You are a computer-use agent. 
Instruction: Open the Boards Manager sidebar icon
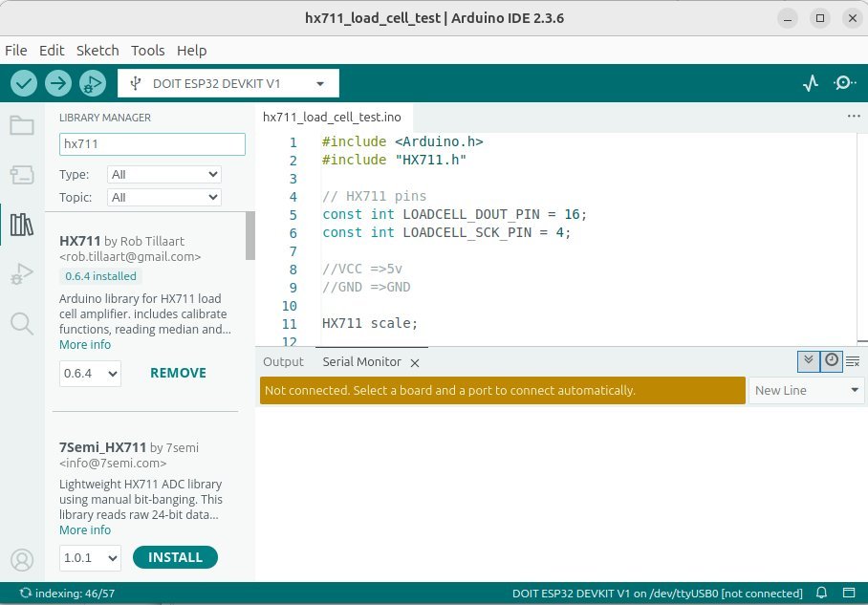coord(22,175)
